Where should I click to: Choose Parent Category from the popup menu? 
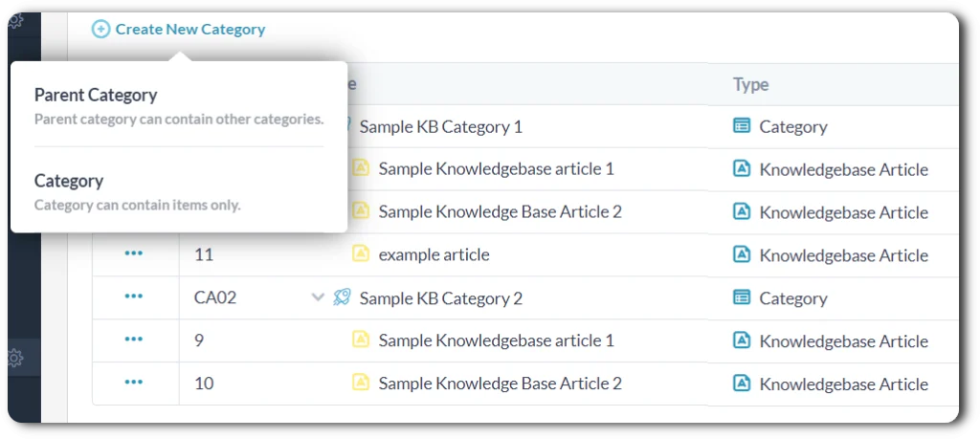point(96,96)
